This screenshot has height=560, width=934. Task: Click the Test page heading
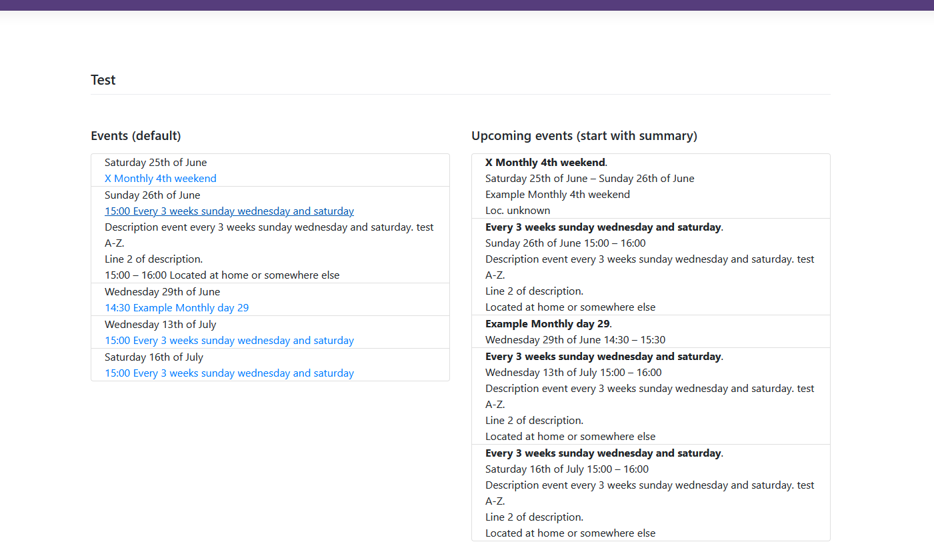(x=103, y=80)
